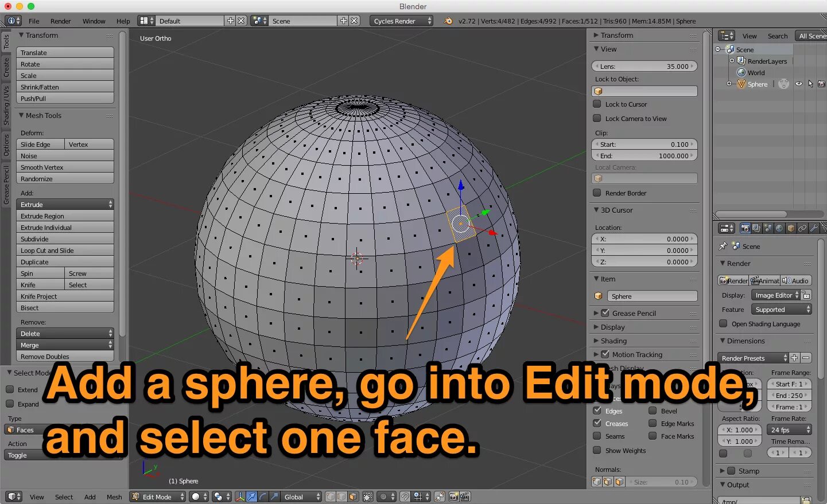Pin the properties context
Screen dimensions: 827x504
pos(723,246)
